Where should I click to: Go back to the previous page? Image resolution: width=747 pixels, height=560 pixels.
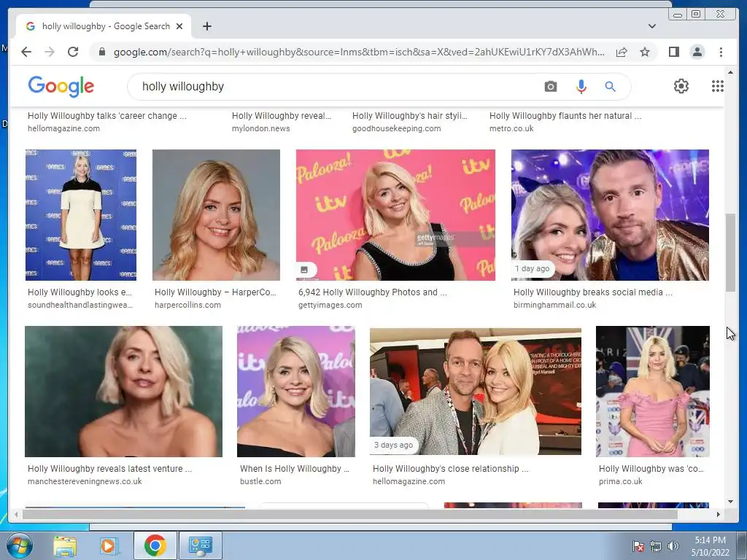(x=26, y=52)
